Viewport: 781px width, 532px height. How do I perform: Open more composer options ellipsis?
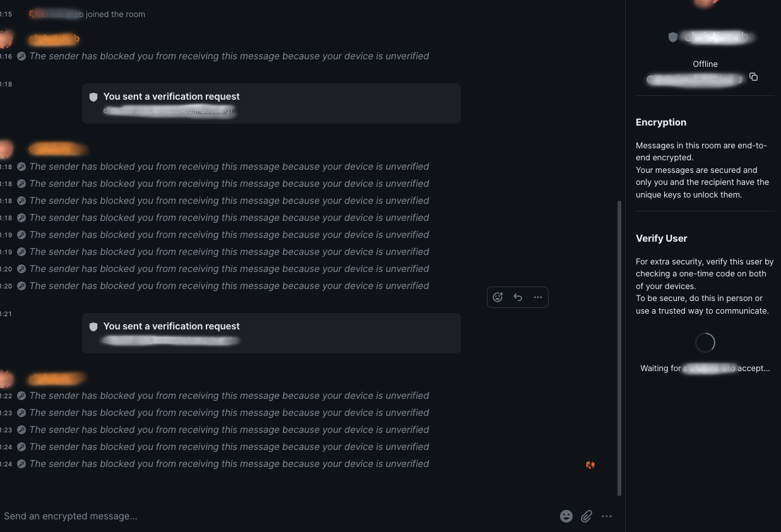[x=607, y=516]
